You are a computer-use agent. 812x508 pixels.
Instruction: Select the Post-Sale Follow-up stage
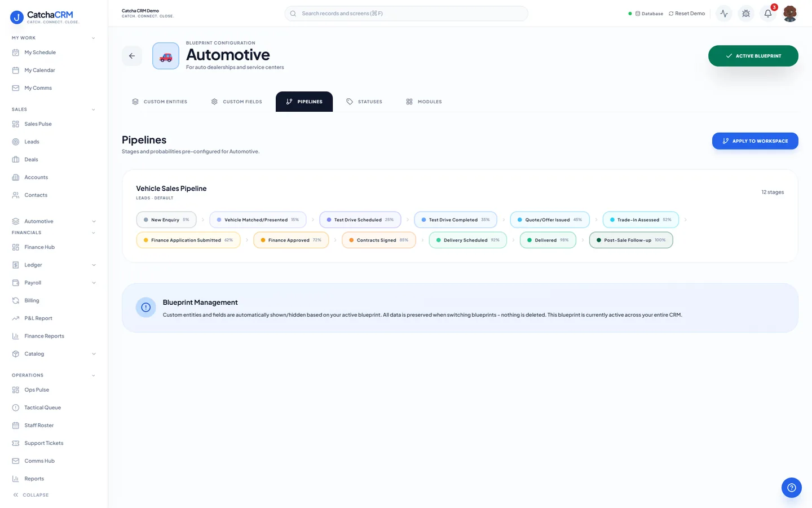(x=631, y=240)
